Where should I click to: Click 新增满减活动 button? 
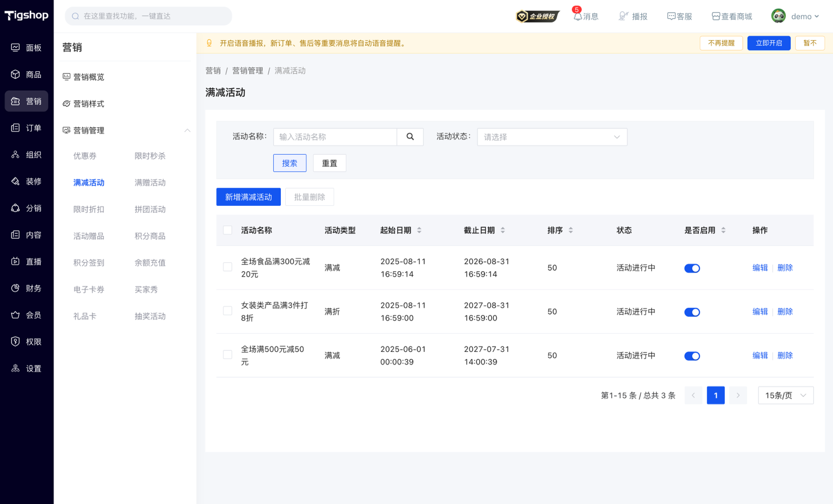248,197
